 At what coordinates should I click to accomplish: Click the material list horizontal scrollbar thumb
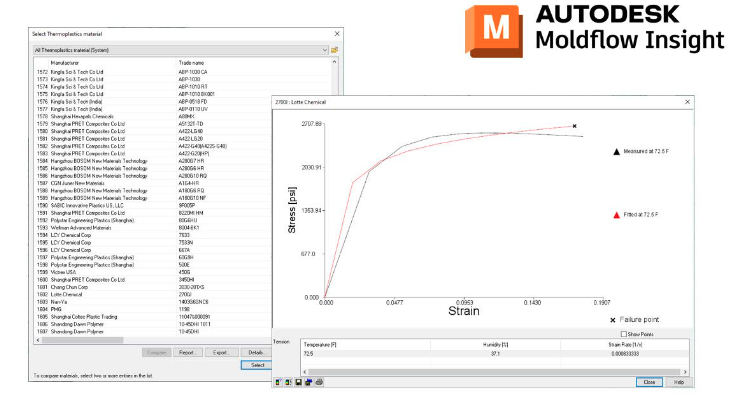click(x=82, y=340)
